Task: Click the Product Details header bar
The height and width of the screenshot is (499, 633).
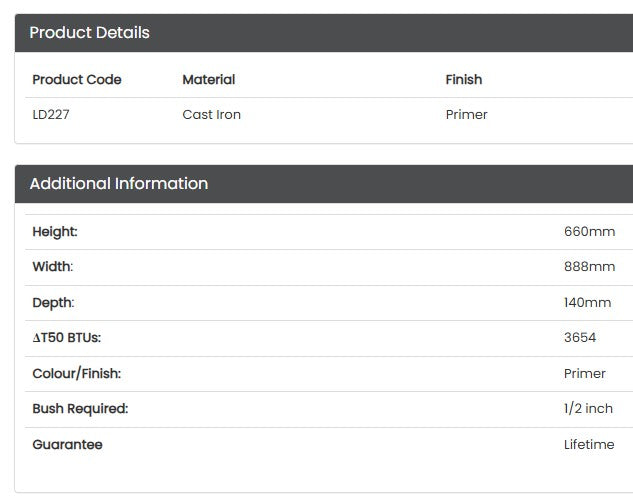Action: pos(324,33)
